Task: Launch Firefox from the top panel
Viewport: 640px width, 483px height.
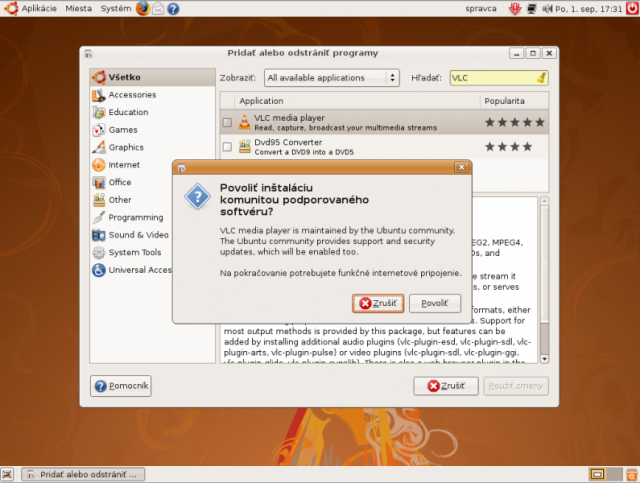Action: 143,8
